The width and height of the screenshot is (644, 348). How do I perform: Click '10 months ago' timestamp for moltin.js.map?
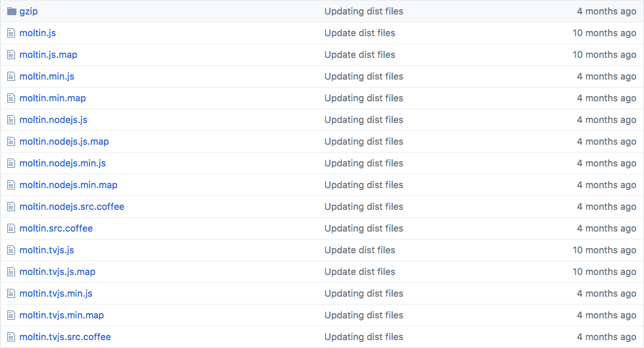pyautogui.click(x=605, y=55)
